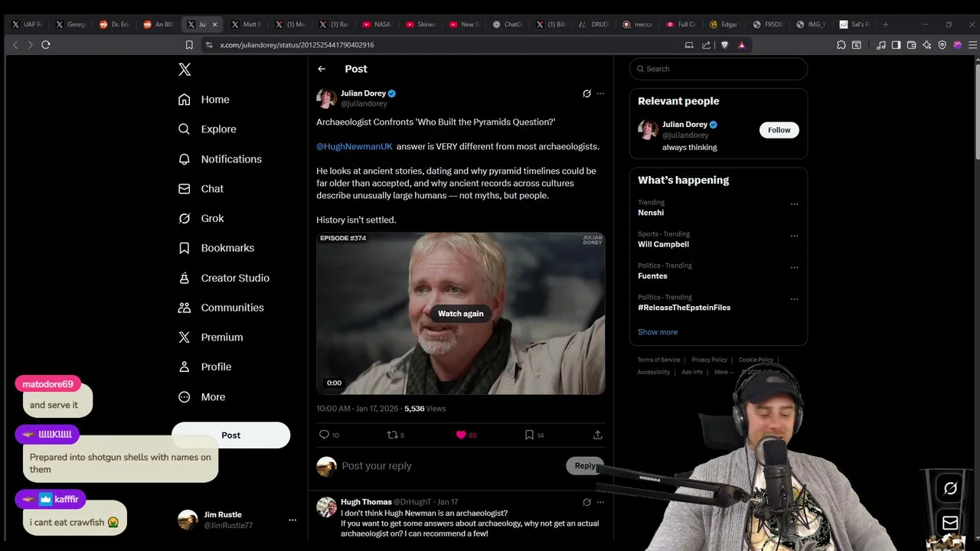Open the More menu in sidebar
Screen dimensions: 980x551
tap(201, 397)
